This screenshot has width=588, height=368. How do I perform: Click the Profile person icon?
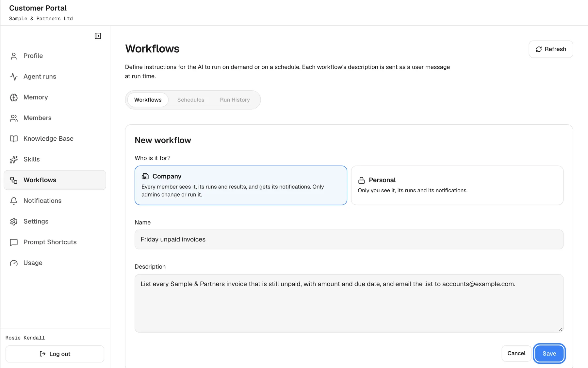point(14,56)
